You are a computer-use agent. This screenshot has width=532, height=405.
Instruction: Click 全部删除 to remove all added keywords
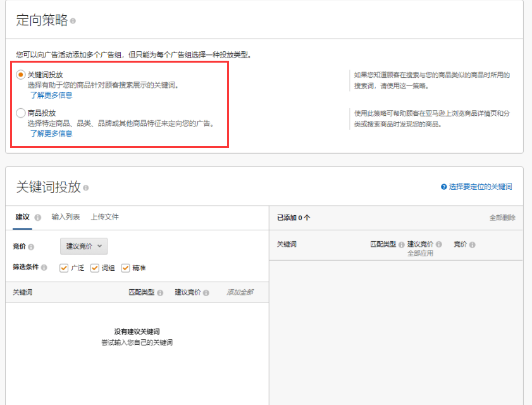coord(502,218)
